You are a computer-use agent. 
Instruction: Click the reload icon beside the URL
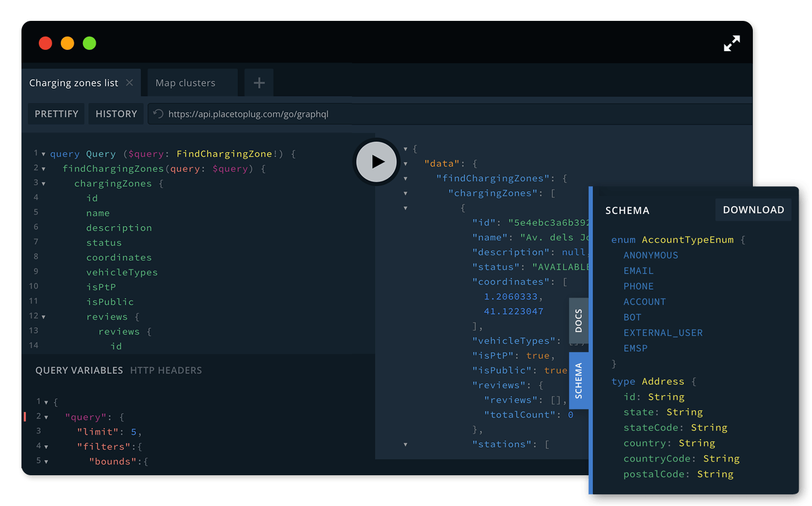point(158,114)
